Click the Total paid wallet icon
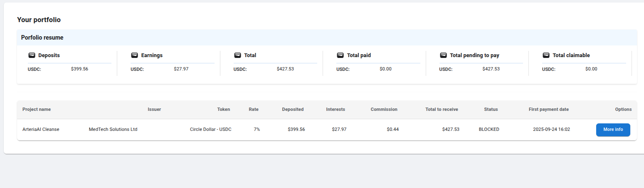 [x=340, y=55]
